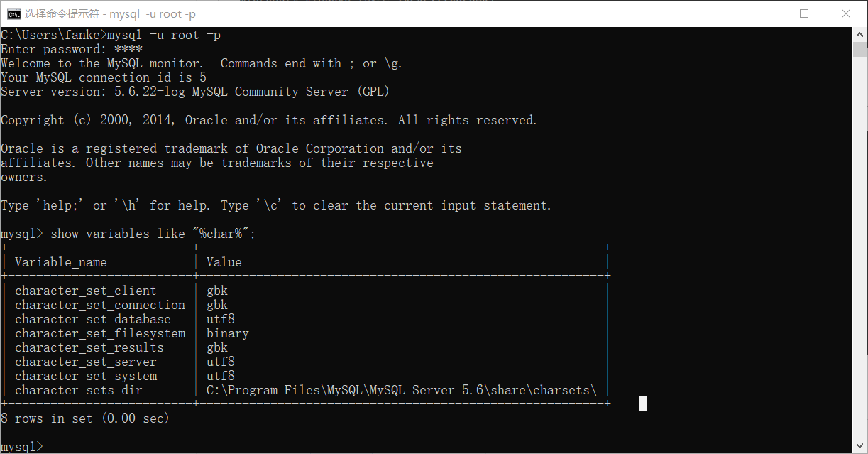This screenshot has height=454, width=868.
Task: Click the scrollbar up arrow
Action: (860, 33)
